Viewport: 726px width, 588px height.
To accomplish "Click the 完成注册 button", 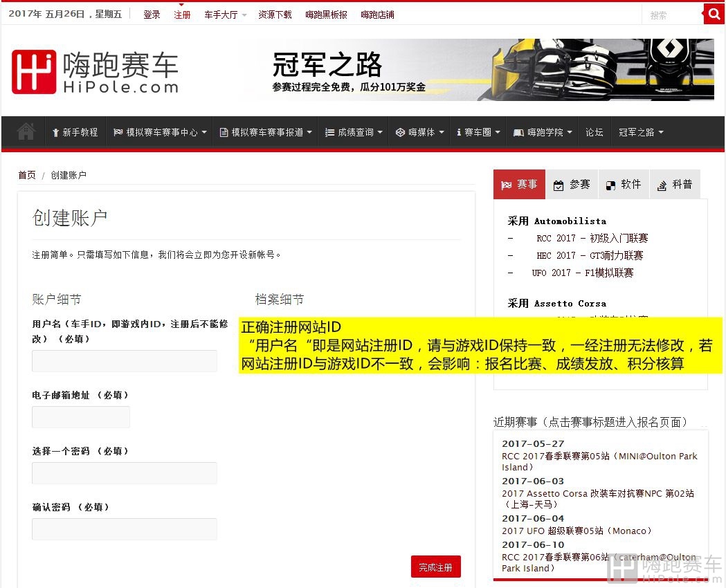I will (x=435, y=567).
